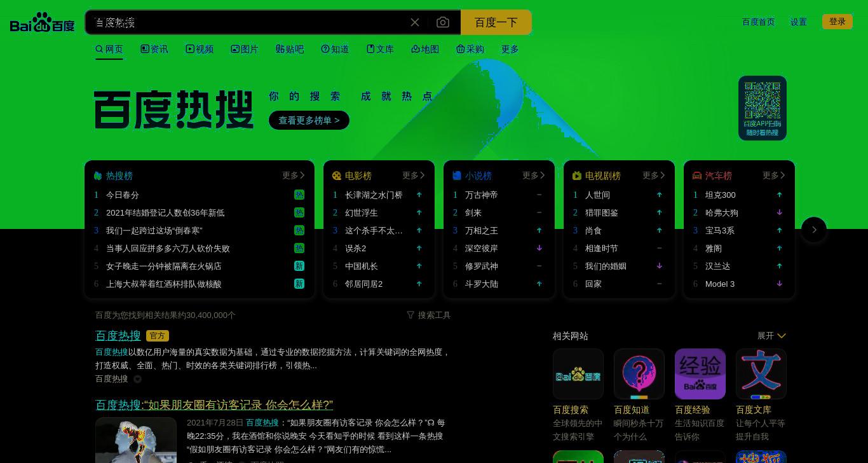Open 百度经验 site icon

(x=700, y=374)
